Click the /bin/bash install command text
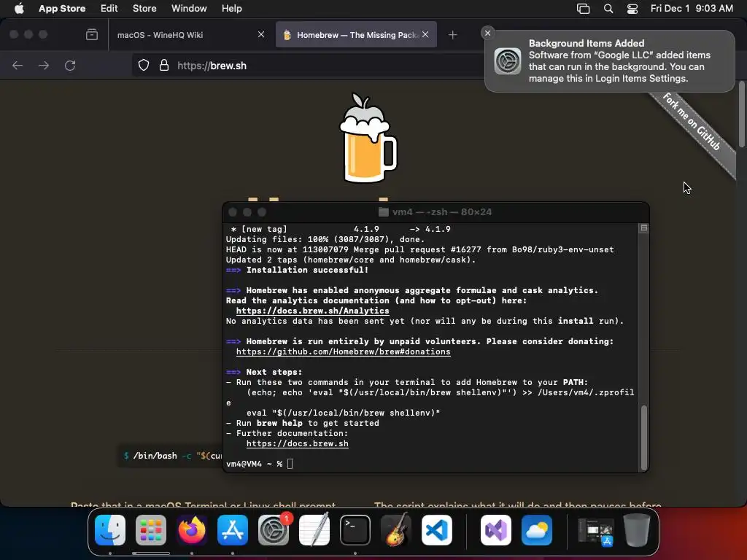The height and width of the screenshot is (560, 747). click(173, 456)
